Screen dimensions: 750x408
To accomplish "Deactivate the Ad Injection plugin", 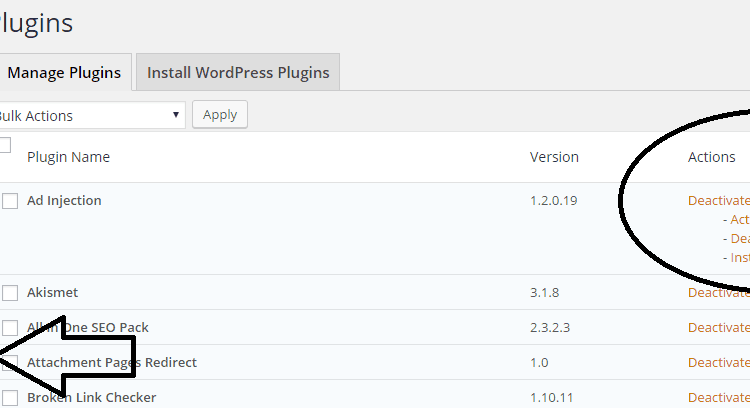I will [719, 200].
